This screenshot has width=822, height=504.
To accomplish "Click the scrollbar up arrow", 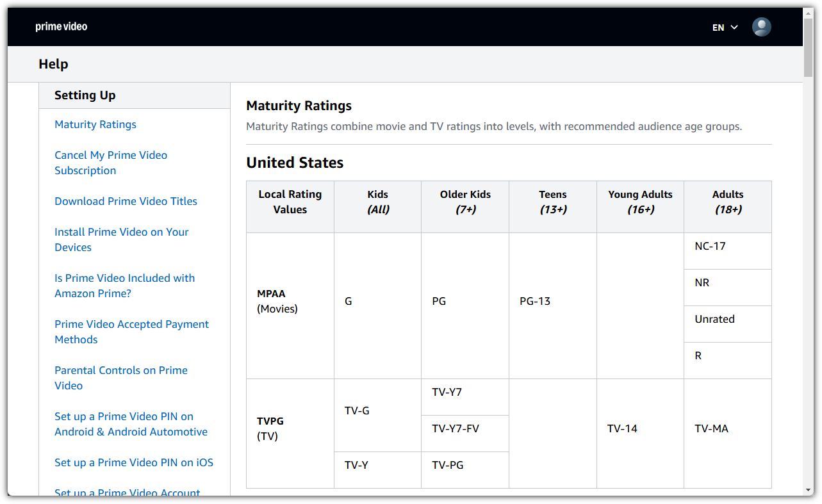I will coord(809,12).
